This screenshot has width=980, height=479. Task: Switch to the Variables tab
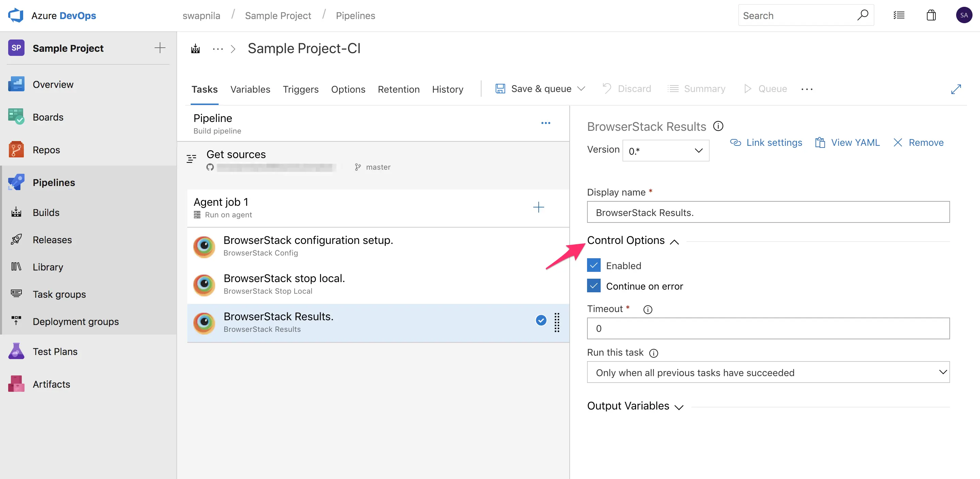point(250,89)
